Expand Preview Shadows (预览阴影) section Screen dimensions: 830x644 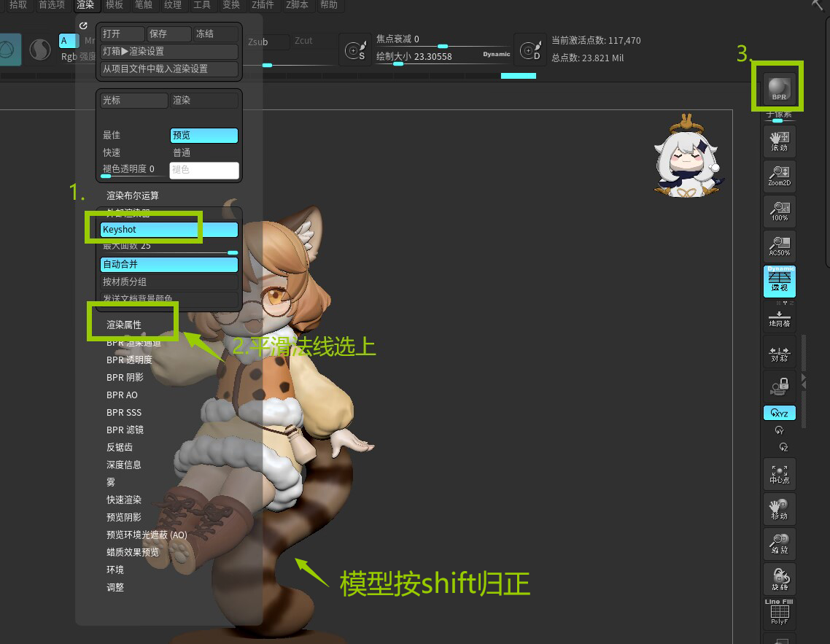[x=124, y=517]
